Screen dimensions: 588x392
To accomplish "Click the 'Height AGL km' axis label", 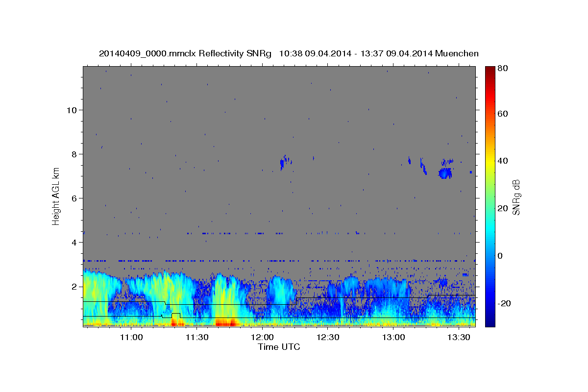I will click(56, 196).
